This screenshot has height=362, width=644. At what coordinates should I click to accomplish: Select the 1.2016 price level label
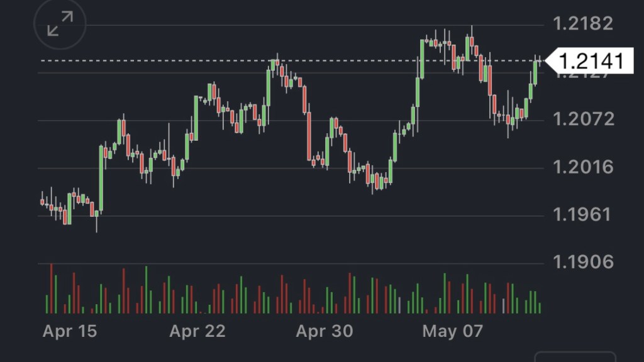point(582,167)
